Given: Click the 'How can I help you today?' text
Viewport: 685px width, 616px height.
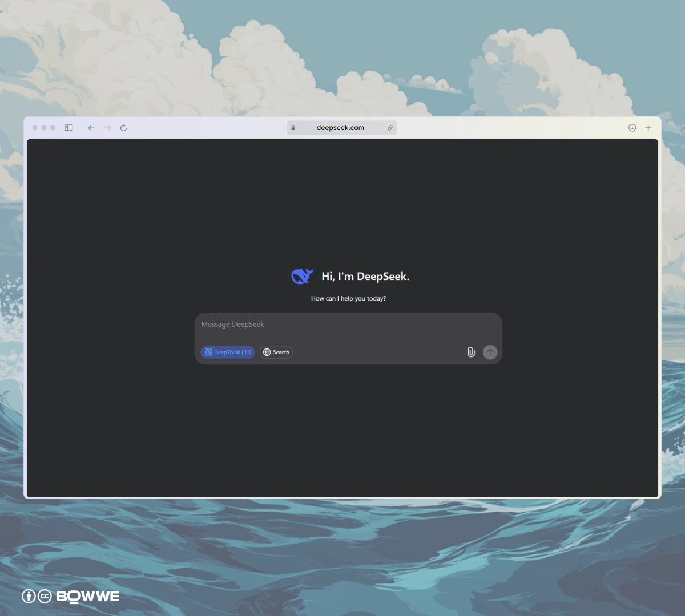Looking at the screenshot, I should point(348,298).
